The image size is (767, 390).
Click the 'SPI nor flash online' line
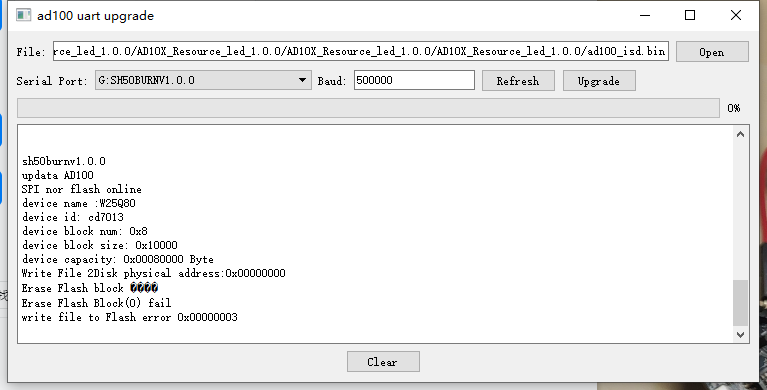tap(82, 189)
